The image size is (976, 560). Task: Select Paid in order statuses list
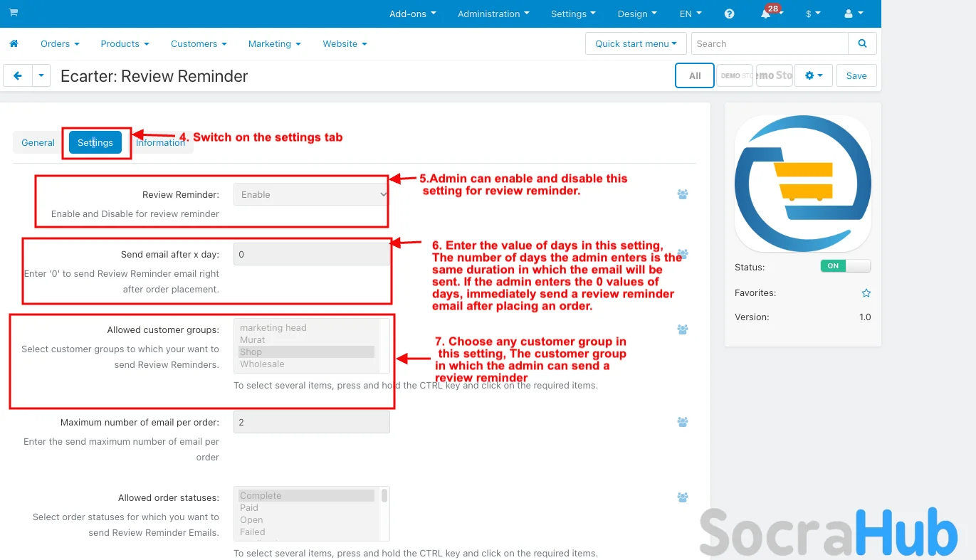tap(306, 508)
